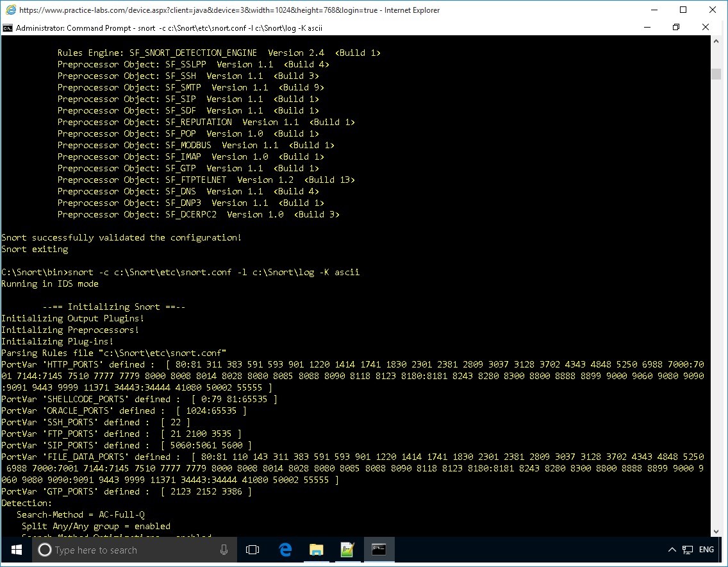The image size is (728, 567).
Task: Maximize the Internet Explorer window
Action: [x=682, y=10]
